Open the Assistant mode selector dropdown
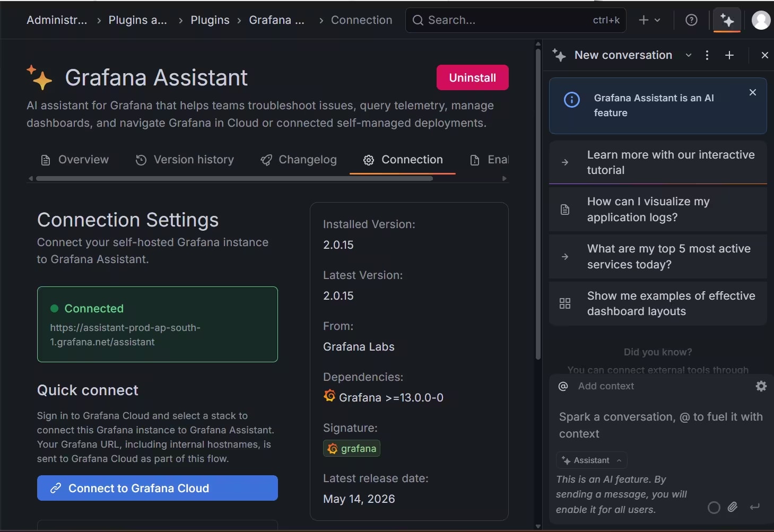This screenshot has height=532, width=774. tap(592, 460)
